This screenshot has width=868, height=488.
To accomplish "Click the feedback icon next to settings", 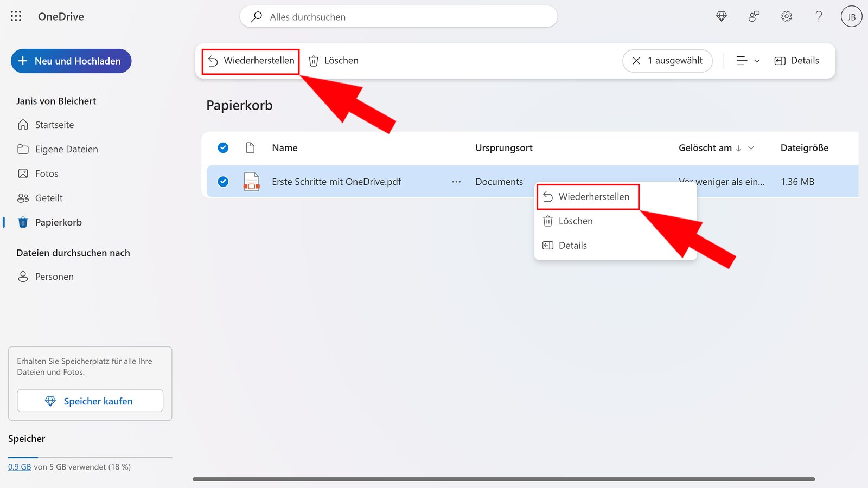I will [x=754, y=16].
